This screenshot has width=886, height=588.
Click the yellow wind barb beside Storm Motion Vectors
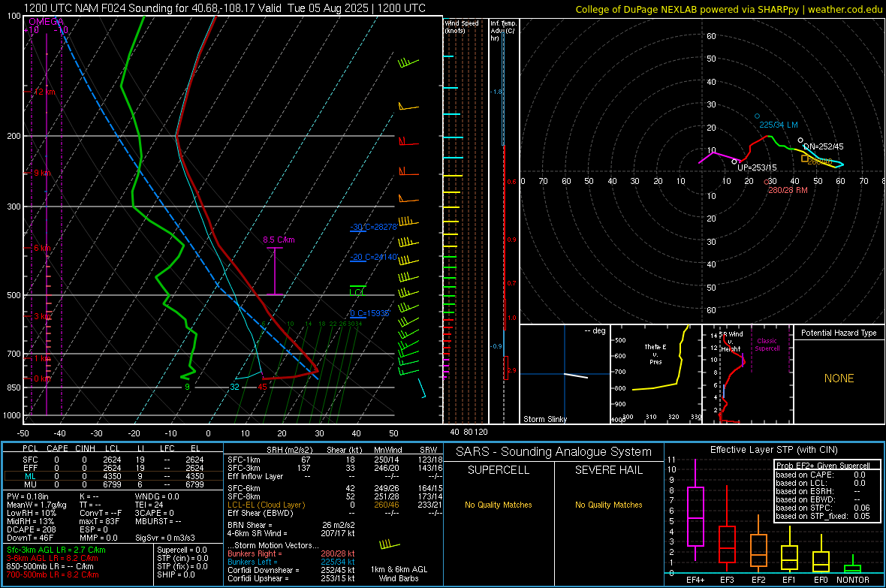click(x=389, y=544)
